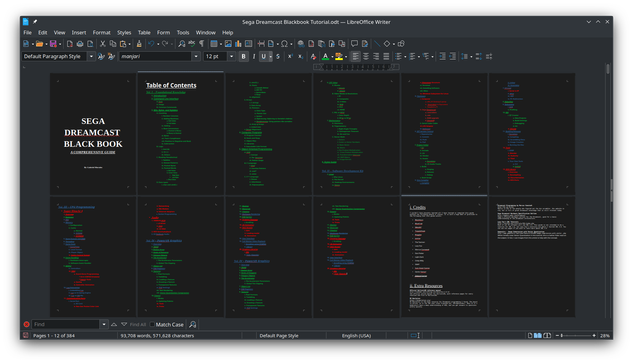
Task: Click the Insert Image icon
Action: (x=228, y=44)
